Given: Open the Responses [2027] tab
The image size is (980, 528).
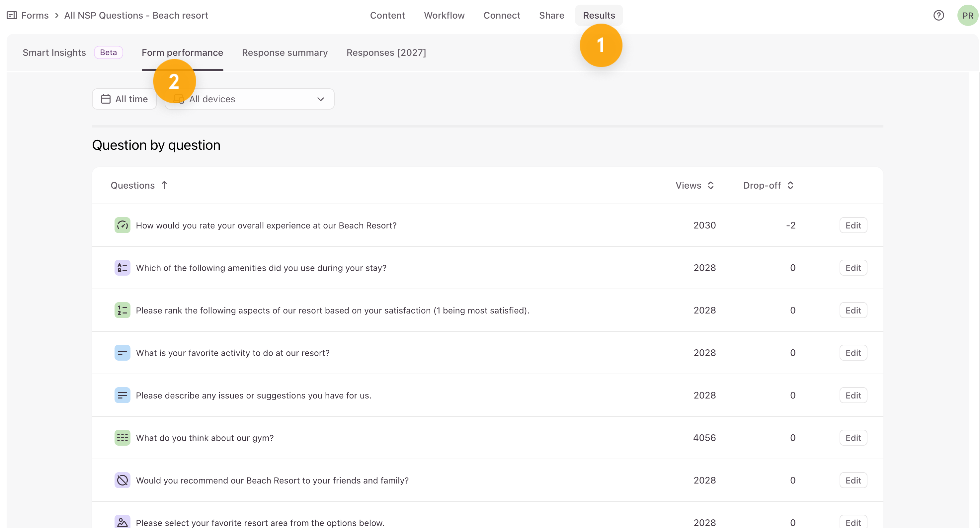Looking at the screenshot, I should click(x=386, y=52).
